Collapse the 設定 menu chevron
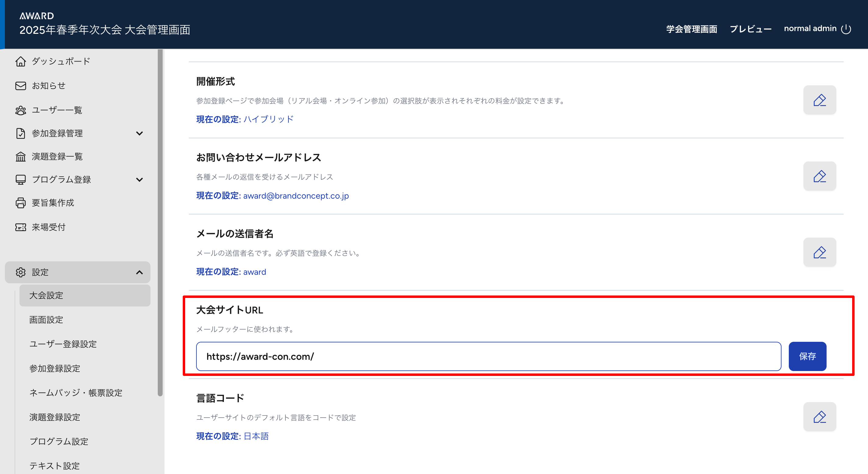The image size is (868, 474). point(139,272)
